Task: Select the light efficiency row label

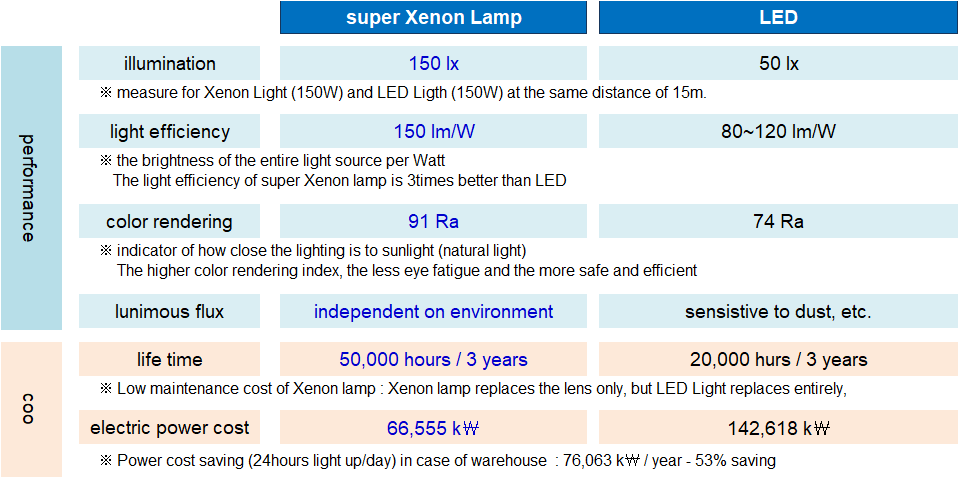Action: pyautogui.click(x=169, y=131)
